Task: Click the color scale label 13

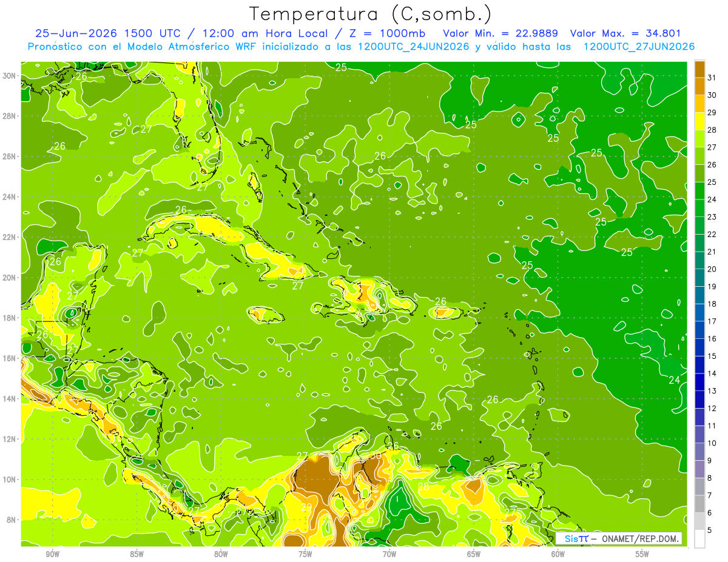Action: (x=712, y=391)
